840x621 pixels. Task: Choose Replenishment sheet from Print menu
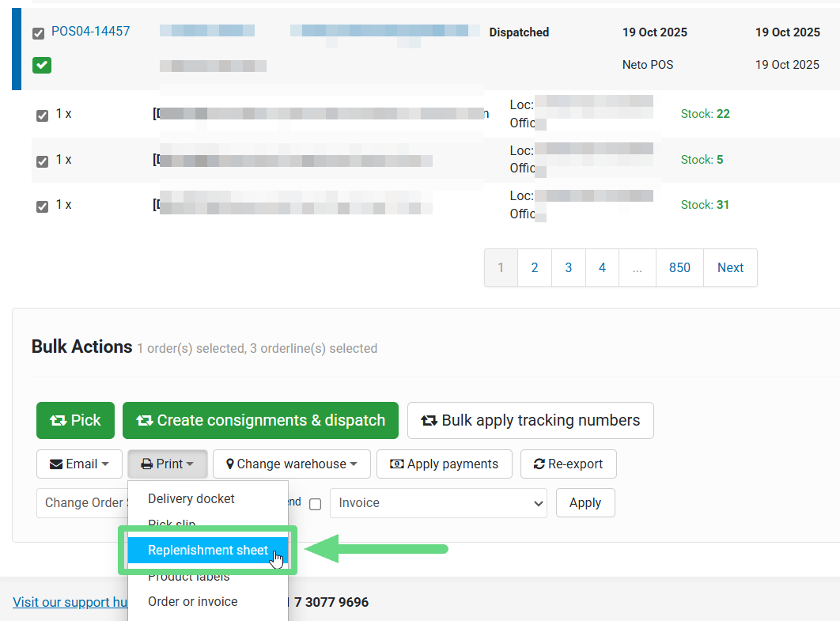pyautogui.click(x=208, y=551)
